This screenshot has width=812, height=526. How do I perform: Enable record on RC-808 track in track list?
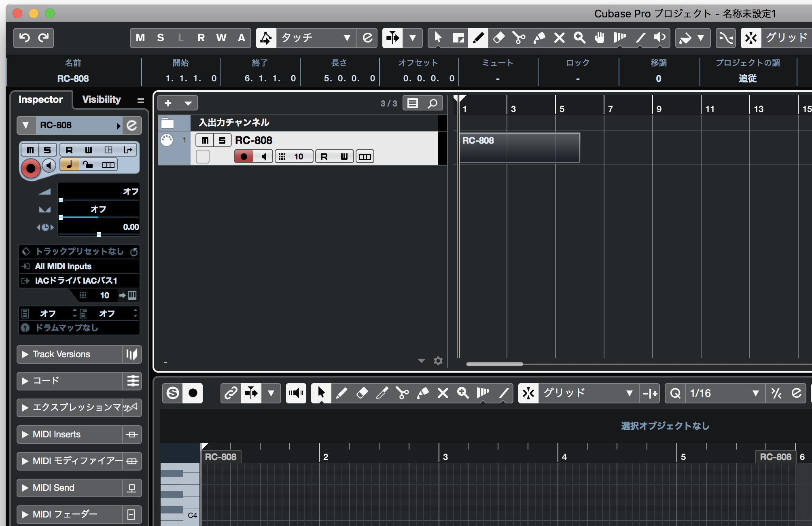(x=244, y=157)
